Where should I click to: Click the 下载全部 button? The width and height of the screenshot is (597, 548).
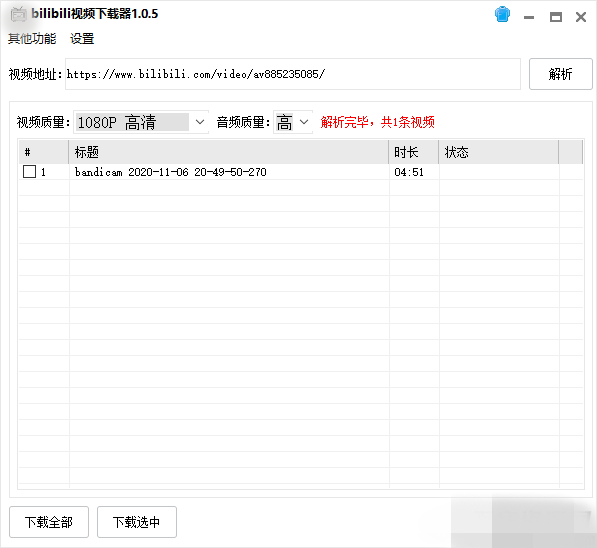(x=49, y=522)
